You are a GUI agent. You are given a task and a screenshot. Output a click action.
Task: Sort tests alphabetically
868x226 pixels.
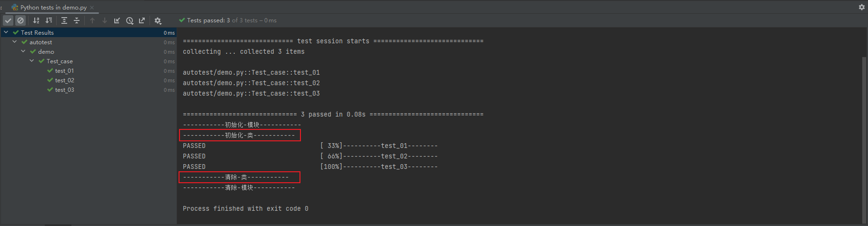[x=36, y=20]
